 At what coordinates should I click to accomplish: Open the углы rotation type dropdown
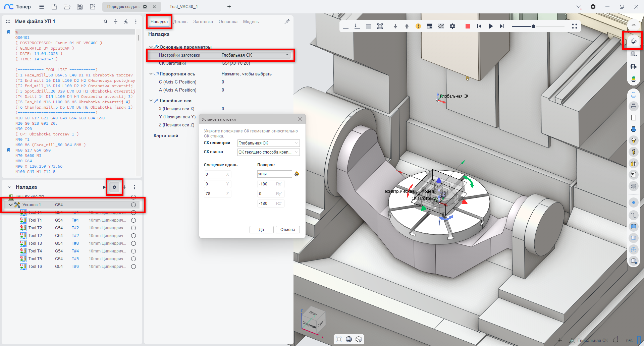[274, 174]
